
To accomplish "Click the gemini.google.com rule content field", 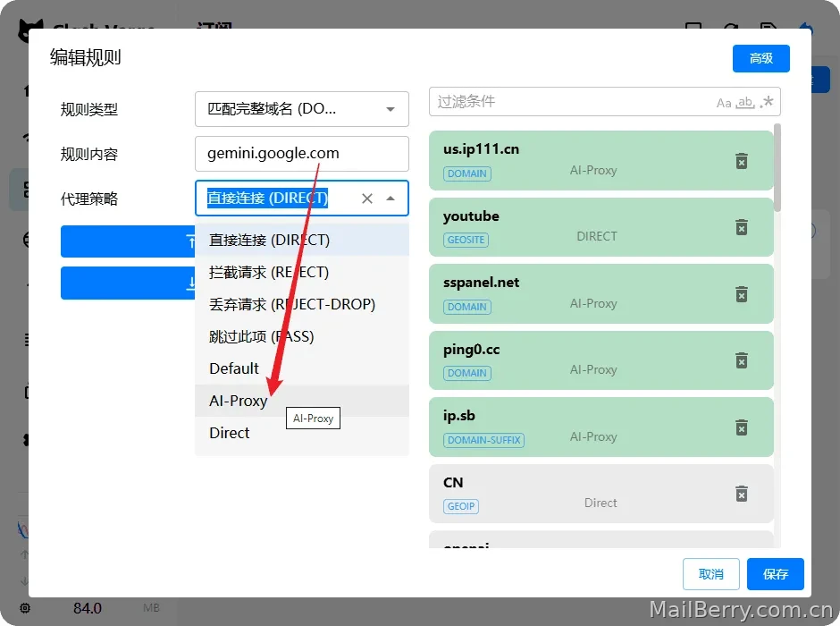I will [302, 153].
